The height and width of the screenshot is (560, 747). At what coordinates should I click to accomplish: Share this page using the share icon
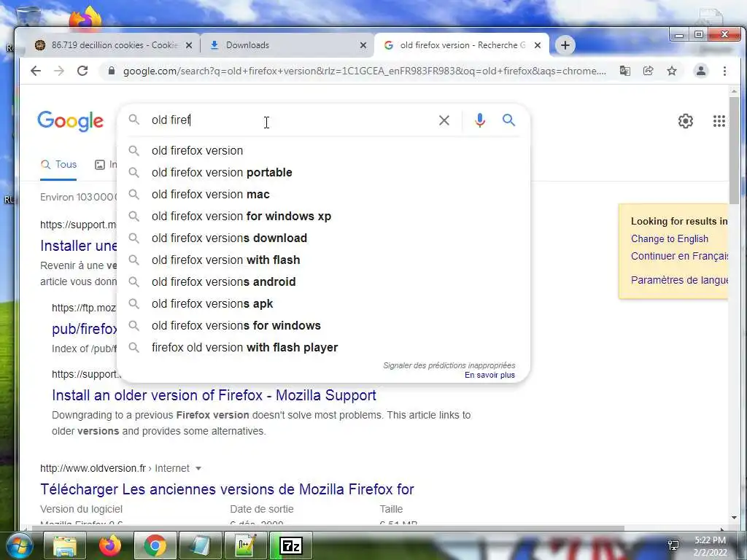tap(648, 71)
